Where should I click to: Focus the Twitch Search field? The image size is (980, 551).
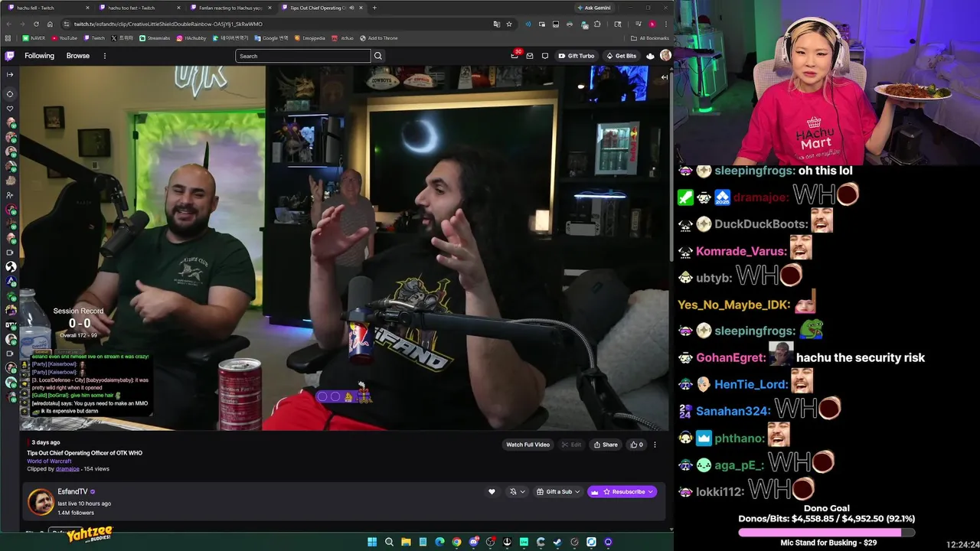(303, 56)
